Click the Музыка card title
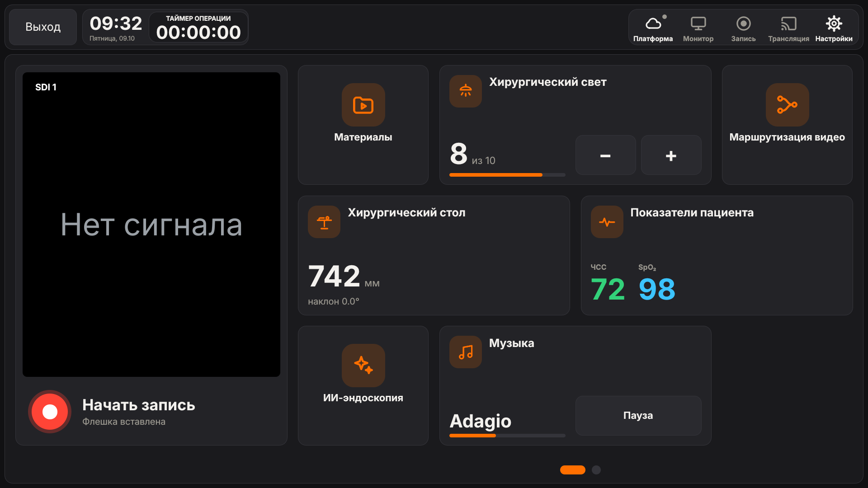The image size is (868, 488). tap(511, 343)
